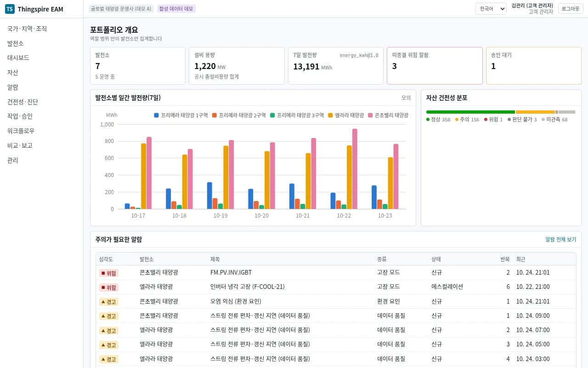Toggle 프리메라 태양광 3구역 legend entry
This screenshot has width=588, height=368.
coord(297,115)
